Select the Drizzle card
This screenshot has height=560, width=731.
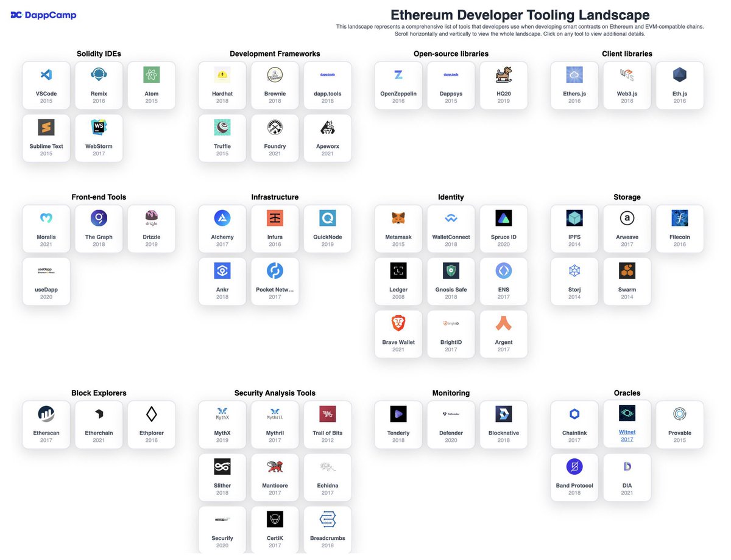point(151,229)
